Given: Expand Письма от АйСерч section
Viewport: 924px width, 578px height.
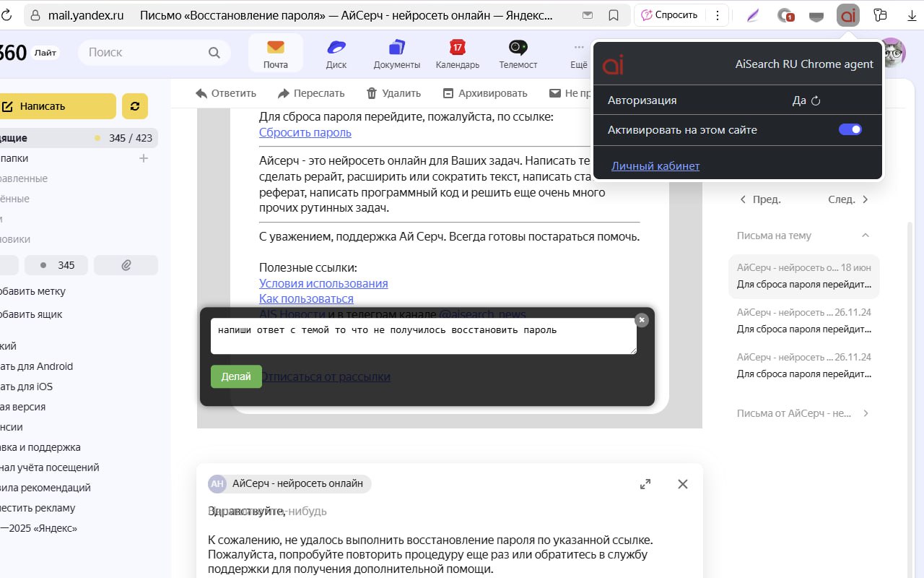Looking at the screenshot, I should (866, 413).
